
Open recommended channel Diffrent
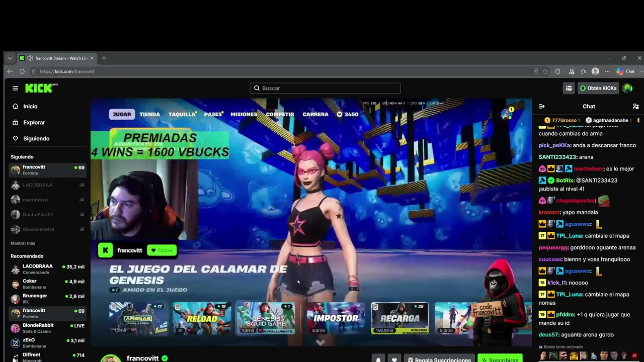click(48, 356)
